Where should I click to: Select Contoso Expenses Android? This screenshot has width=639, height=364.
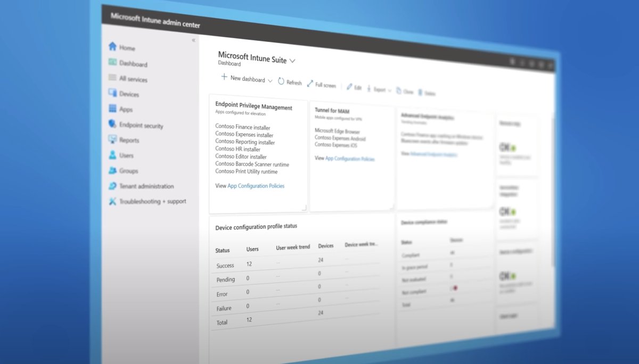(x=340, y=138)
